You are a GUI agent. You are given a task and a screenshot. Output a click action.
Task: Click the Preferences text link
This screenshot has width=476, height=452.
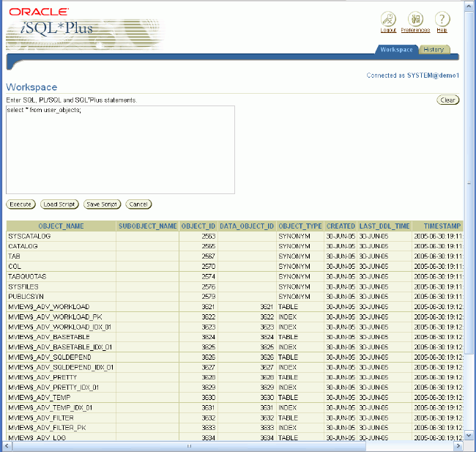[x=415, y=31]
